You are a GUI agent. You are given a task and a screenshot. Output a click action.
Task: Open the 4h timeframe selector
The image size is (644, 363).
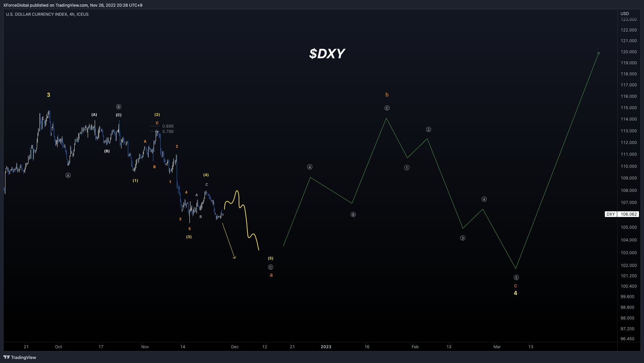click(x=71, y=14)
